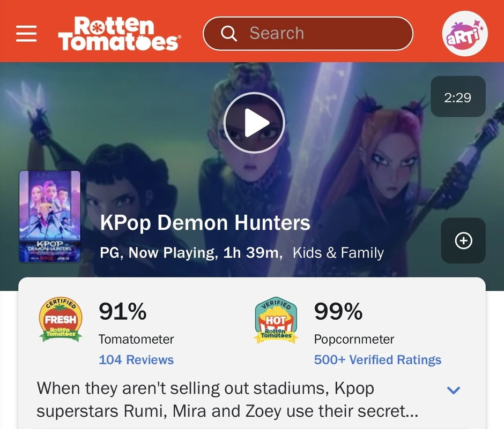Screen dimensions: 504x429
Task: Click the 99% Popcornmeter score
Action: click(x=337, y=312)
